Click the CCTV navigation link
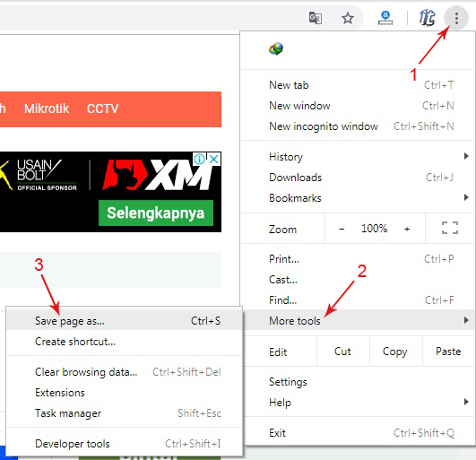The height and width of the screenshot is (460, 476). pyautogui.click(x=102, y=108)
